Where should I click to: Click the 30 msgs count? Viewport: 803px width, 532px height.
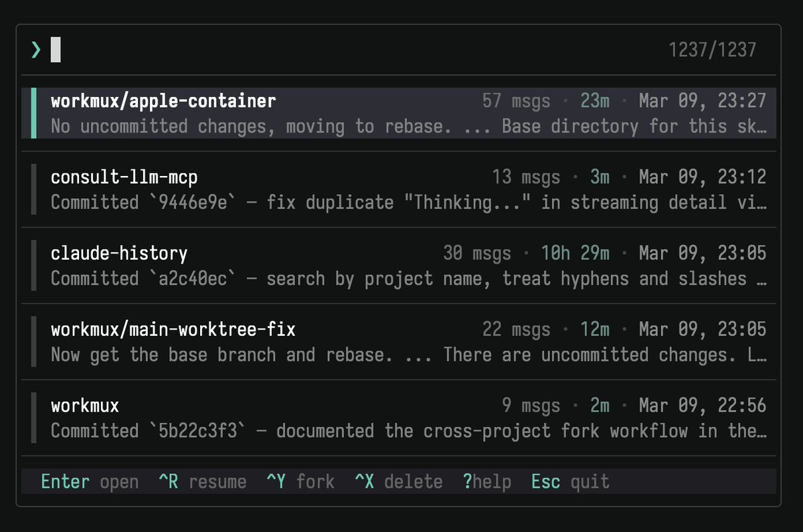pyautogui.click(x=477, y=254)
